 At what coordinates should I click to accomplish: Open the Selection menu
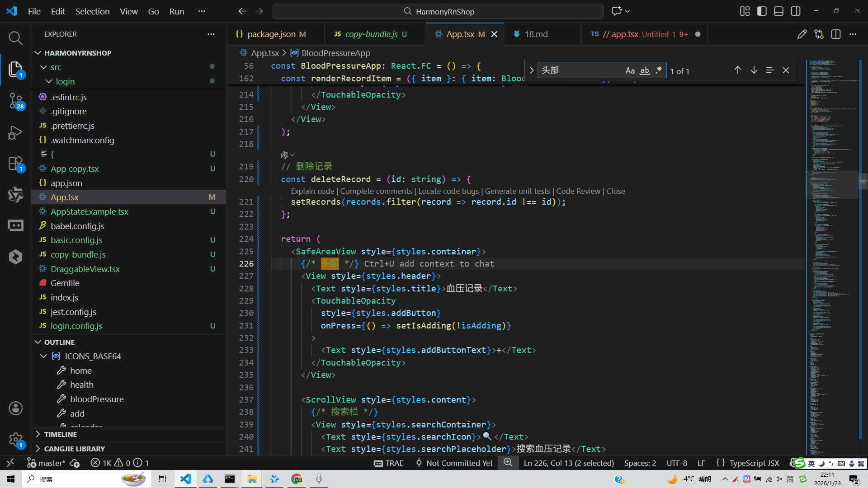92,11
